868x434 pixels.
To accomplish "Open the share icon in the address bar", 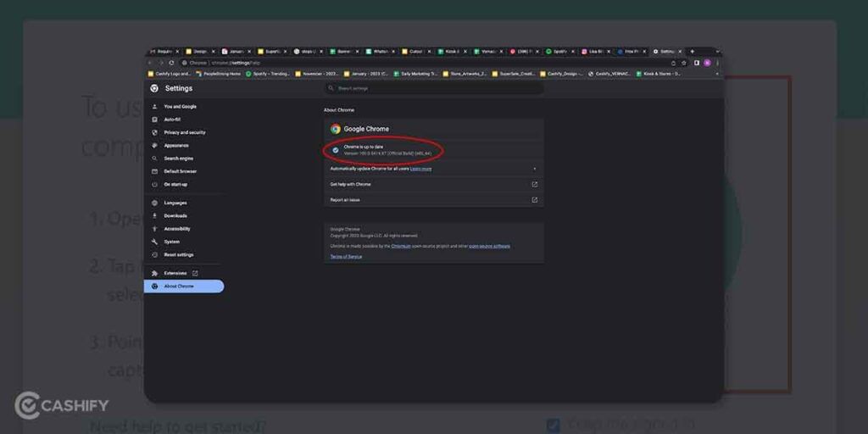I will pos(674,63).
